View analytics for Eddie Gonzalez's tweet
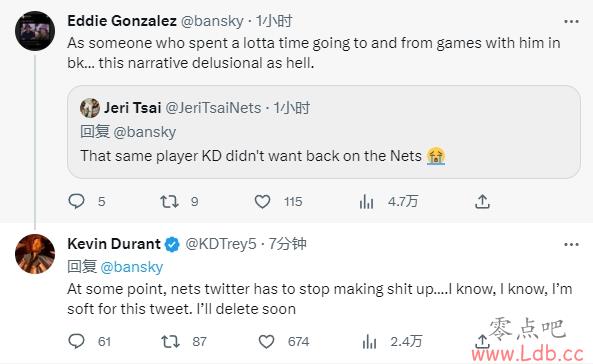Image resolution: width=593 pixels, height=364 pixels. 366,202
